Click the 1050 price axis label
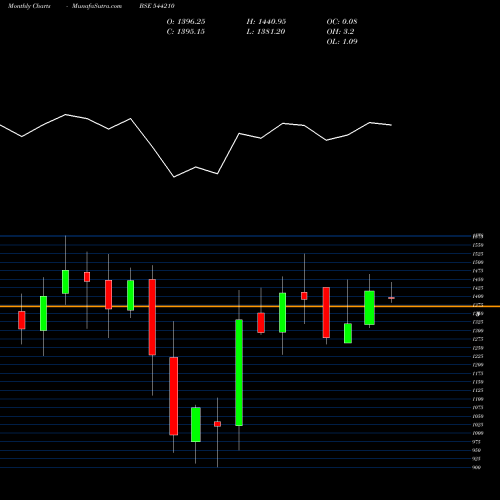This screenshot has height=500, width=500. (478, 416)
